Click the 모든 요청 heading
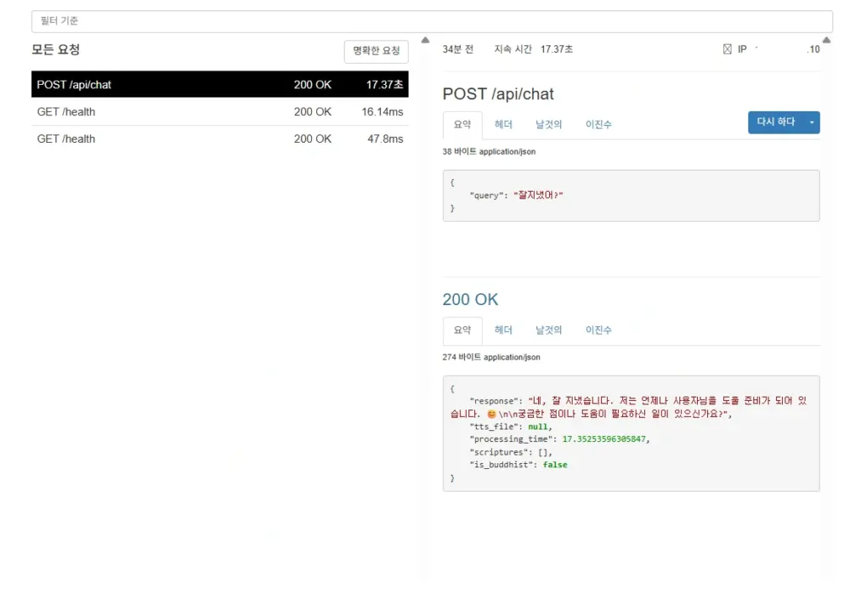861x616 pixels. pyautogui.click(x=55, y=50)
